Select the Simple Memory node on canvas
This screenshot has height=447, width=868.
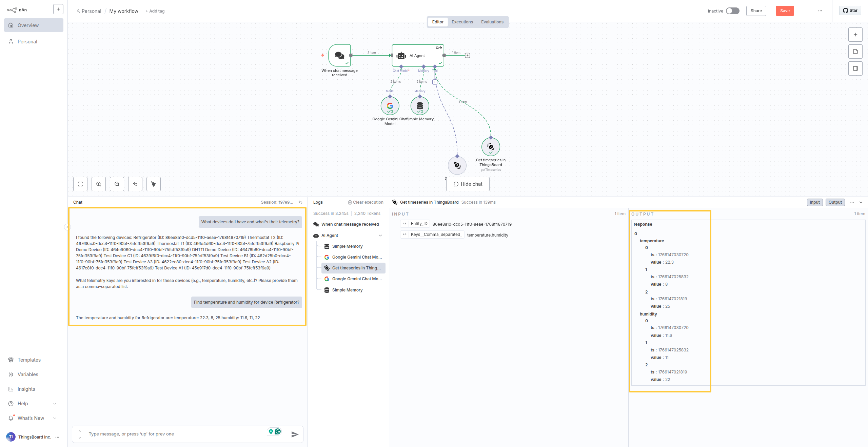[x=420, y=106]
